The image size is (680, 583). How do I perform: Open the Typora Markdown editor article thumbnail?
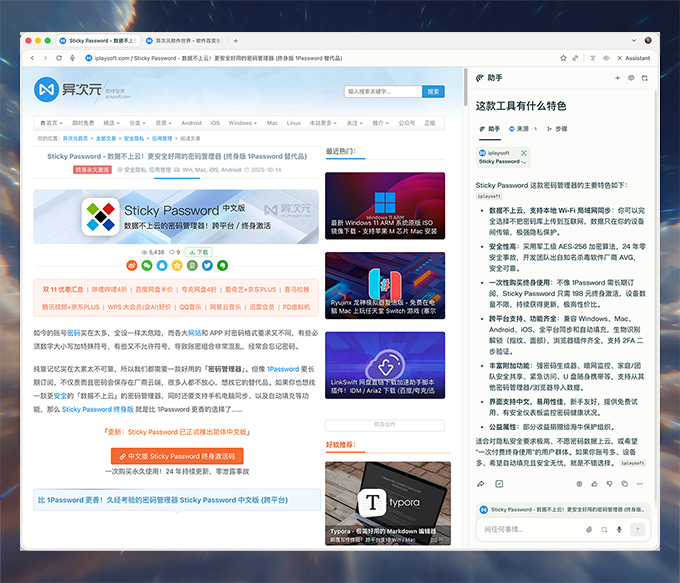coord(388,503)
